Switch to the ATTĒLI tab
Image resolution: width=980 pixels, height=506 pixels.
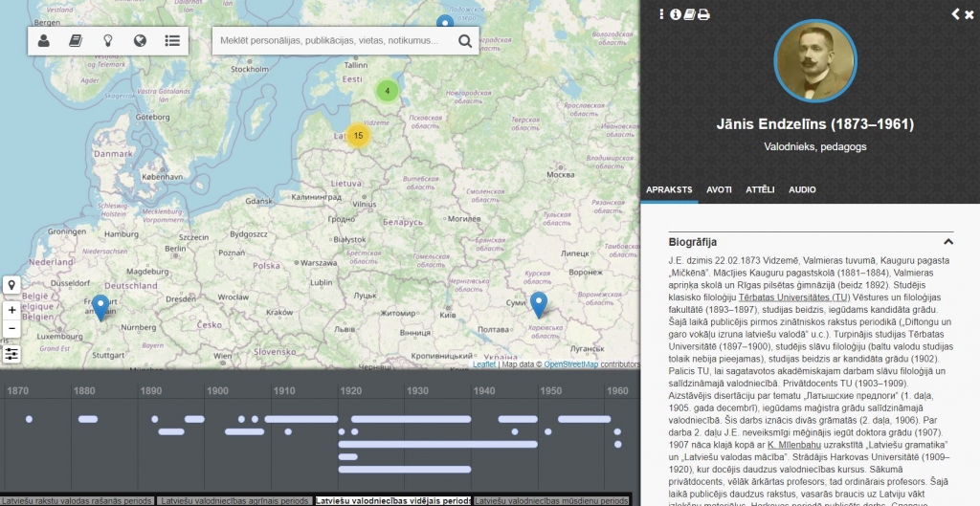[760, 190]
